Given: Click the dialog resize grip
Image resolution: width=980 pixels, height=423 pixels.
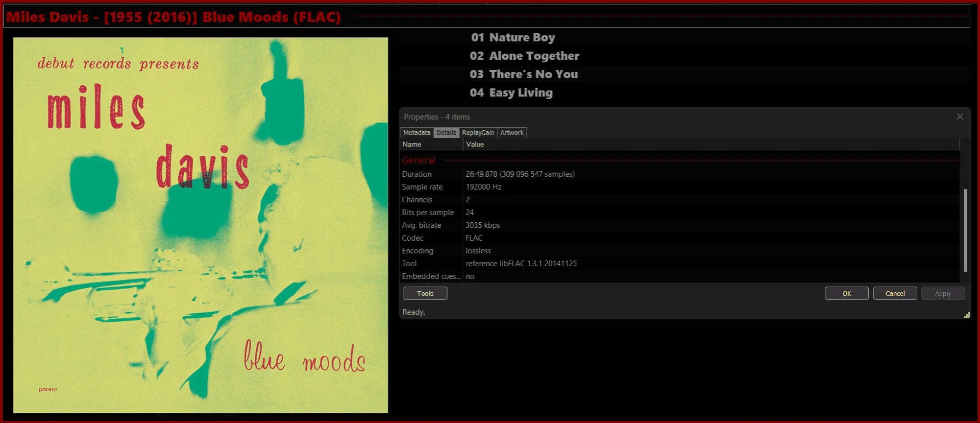Looking at the screenshot, I should tap(967, 315).
